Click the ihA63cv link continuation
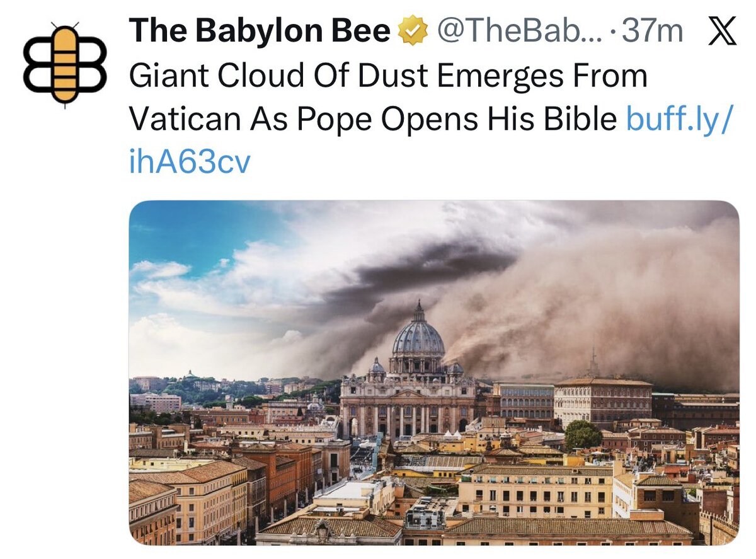The width and height of the screenshot is (756, 559). coord(190,162)
